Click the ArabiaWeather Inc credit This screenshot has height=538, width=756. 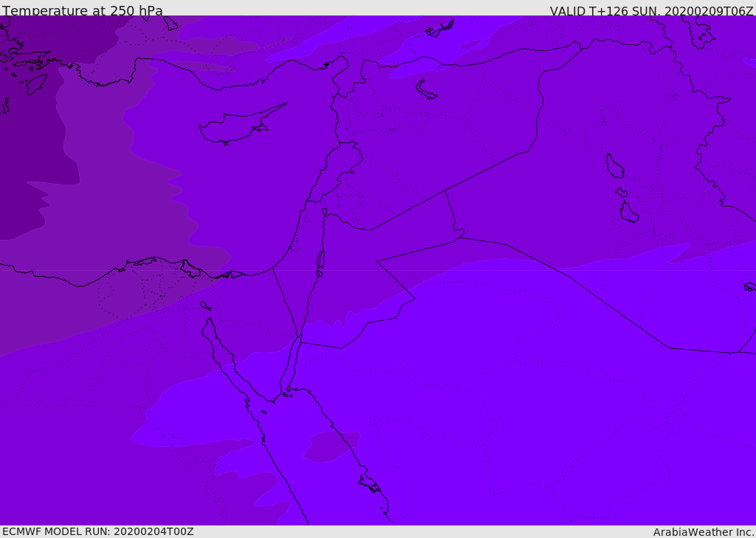[x=703, y=532]
